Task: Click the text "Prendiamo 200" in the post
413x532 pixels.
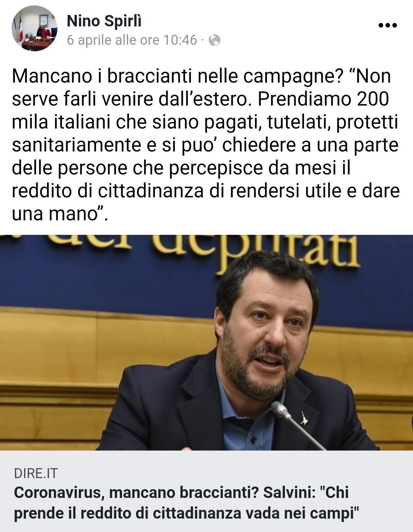Action: pos(323,99)
